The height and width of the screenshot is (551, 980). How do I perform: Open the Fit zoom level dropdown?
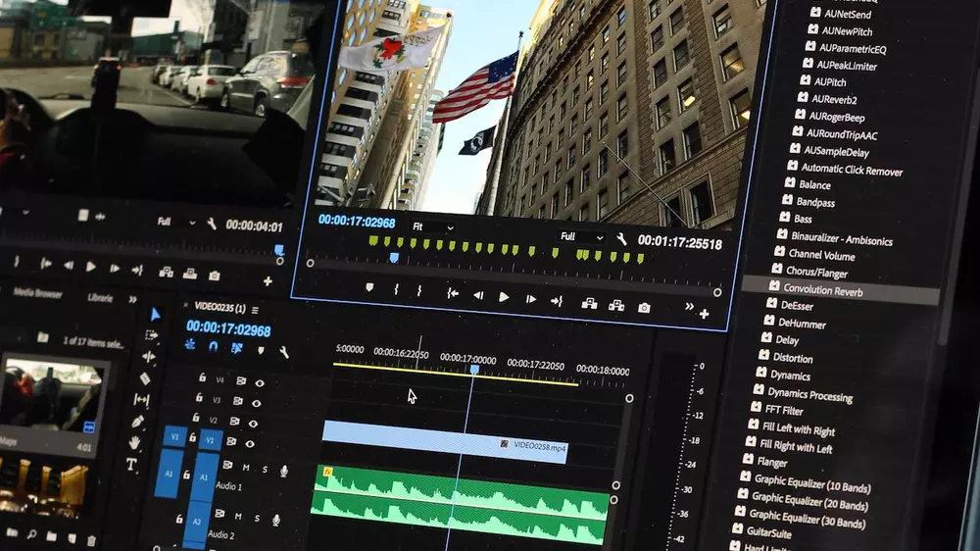432,227
